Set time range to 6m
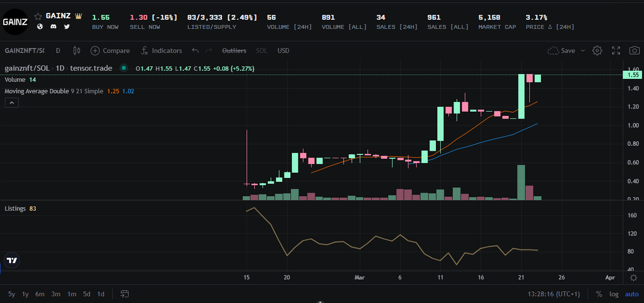This screenshot has width=644, height=303. tap(40, 294)
